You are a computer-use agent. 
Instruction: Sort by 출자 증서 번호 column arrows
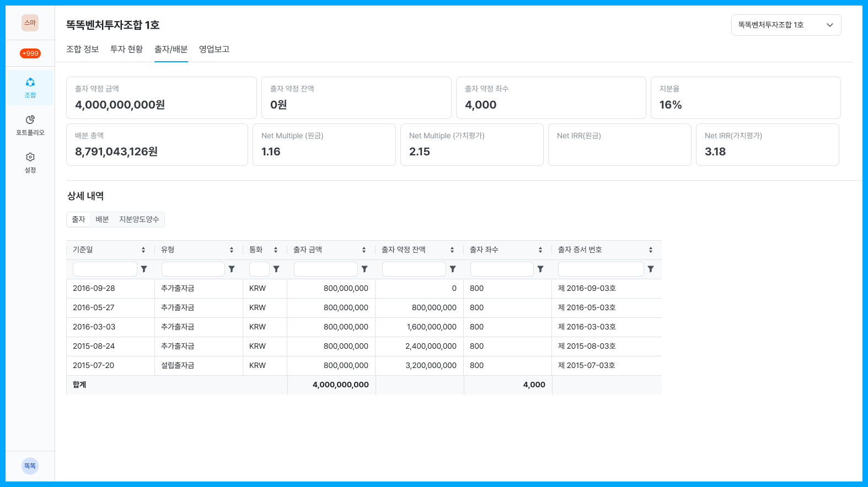[x=651, y=250]
